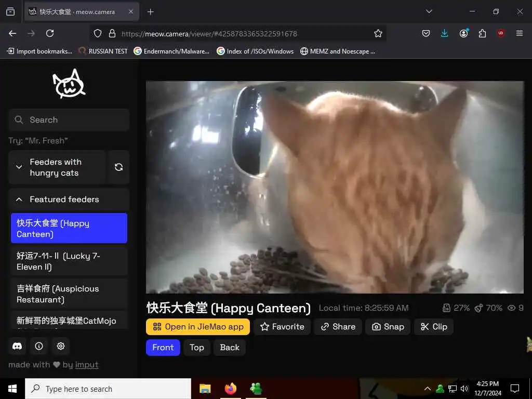Open the Firefox hamburger menu
Viewport: 532px width, 399px height.
[520, 33]
